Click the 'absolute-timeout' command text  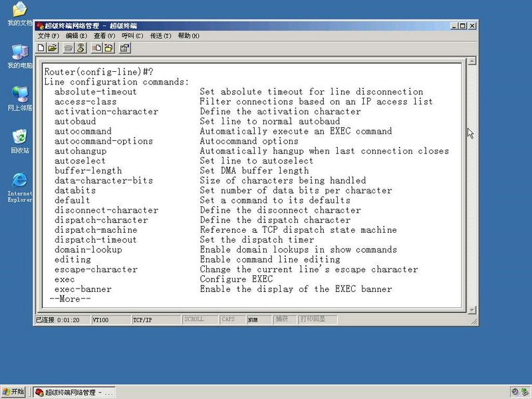95,92
